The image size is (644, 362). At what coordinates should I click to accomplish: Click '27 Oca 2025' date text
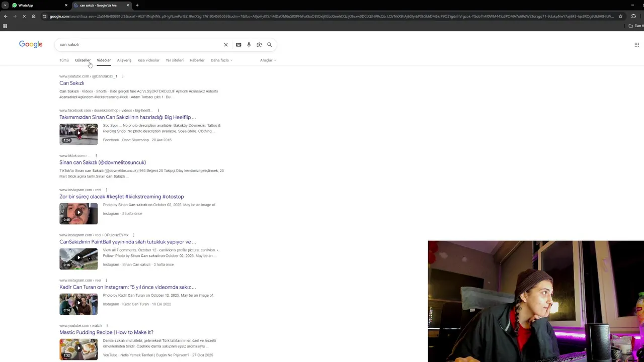click(202, 355)
